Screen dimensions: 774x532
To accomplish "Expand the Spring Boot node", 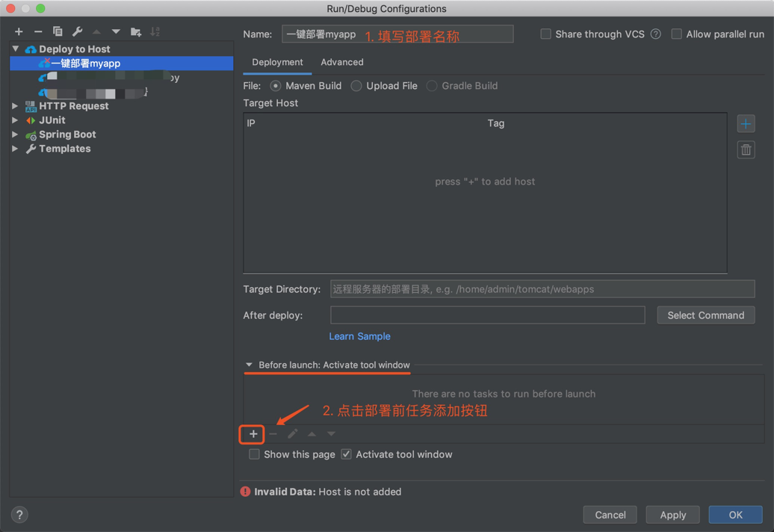I will point(15,134).
